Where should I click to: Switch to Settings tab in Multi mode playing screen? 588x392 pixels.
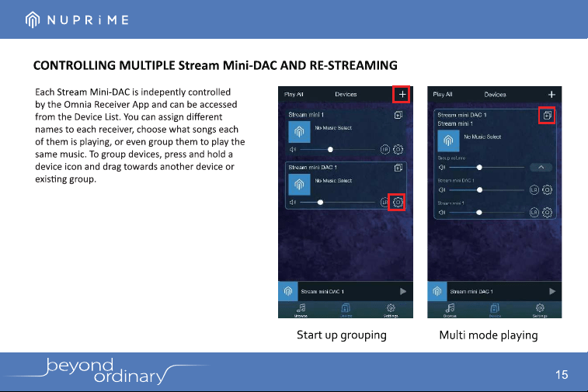pos(540,310)
